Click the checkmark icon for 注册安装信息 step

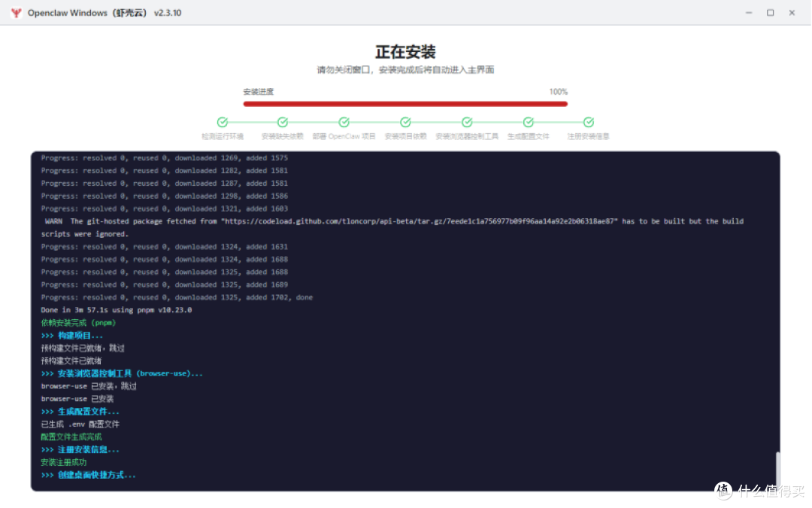[x=588, y=123]
